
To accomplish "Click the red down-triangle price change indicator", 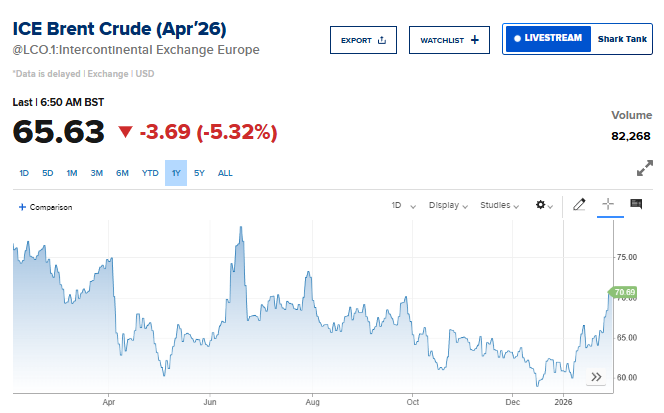I will click(x=125, y=132).
